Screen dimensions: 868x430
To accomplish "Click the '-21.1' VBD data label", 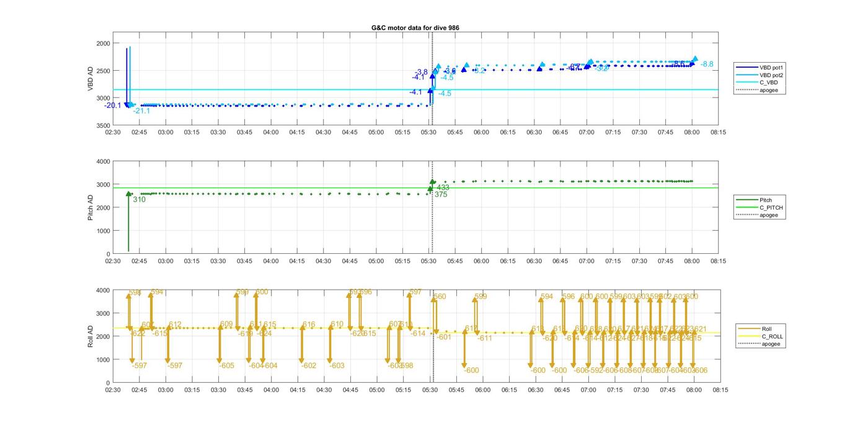I will click(141, 111).
